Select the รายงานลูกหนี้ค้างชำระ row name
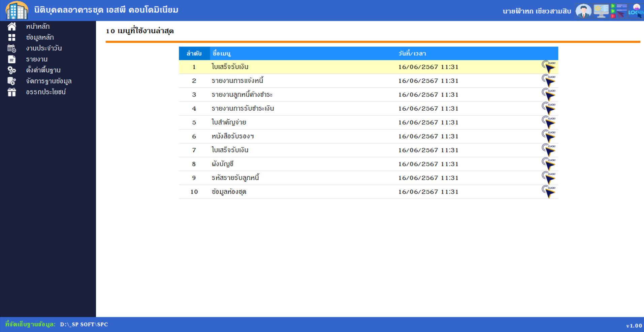Viewport: 644px width, 332px height. pyautogui.click(x=242, y=95)
